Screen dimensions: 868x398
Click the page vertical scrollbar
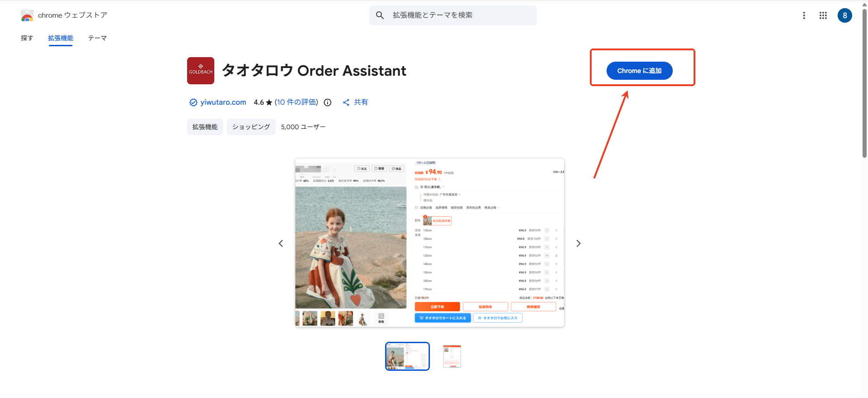[x=864, y=84]
